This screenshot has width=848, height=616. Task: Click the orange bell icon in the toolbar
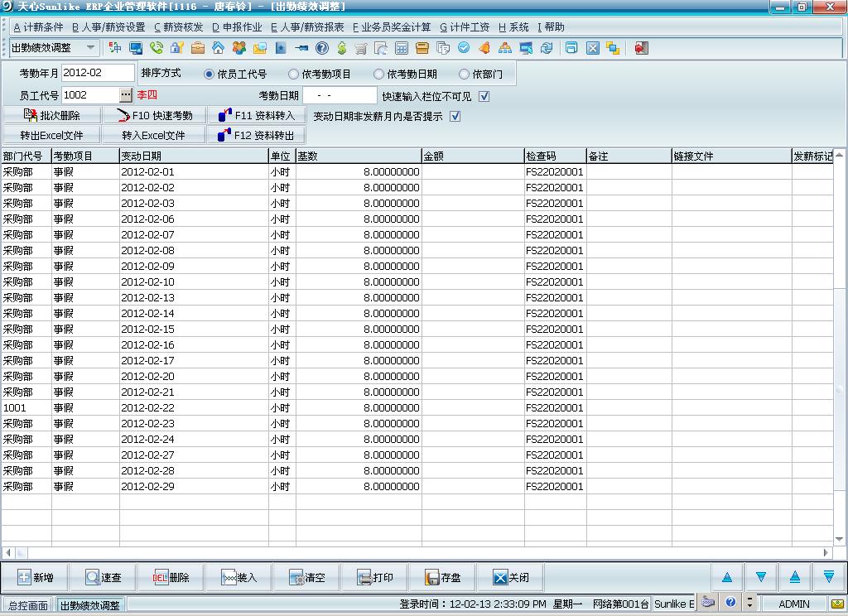[484, 48]
